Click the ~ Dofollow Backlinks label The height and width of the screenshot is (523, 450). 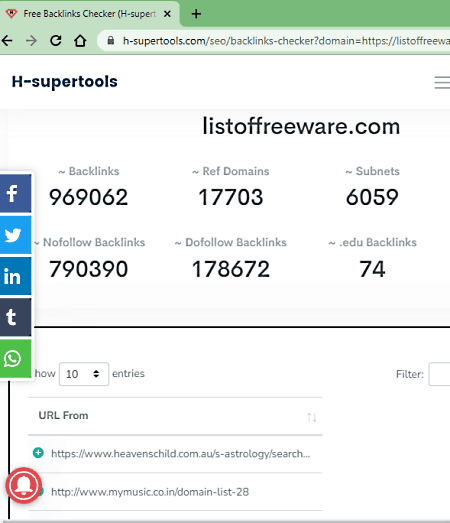[x=231, y=242]
